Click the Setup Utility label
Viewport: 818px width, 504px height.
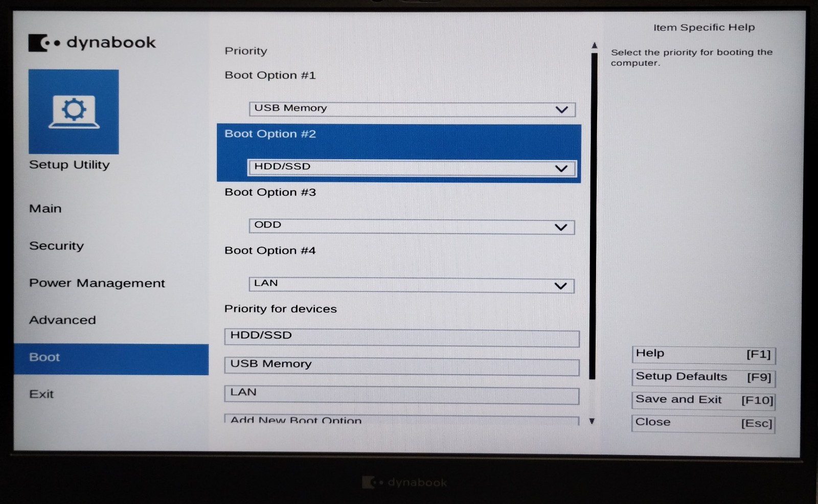coord(70,165)
